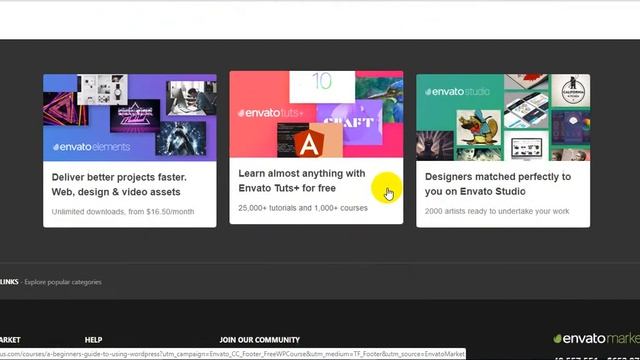Click 'Deliver better projects faster' heading
The height and width of the screenshot is (360, 640).
tap(119, 184)
